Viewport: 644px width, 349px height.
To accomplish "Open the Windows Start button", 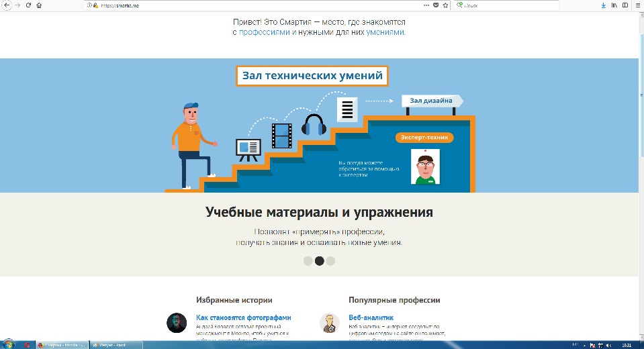I will [9, 344].
